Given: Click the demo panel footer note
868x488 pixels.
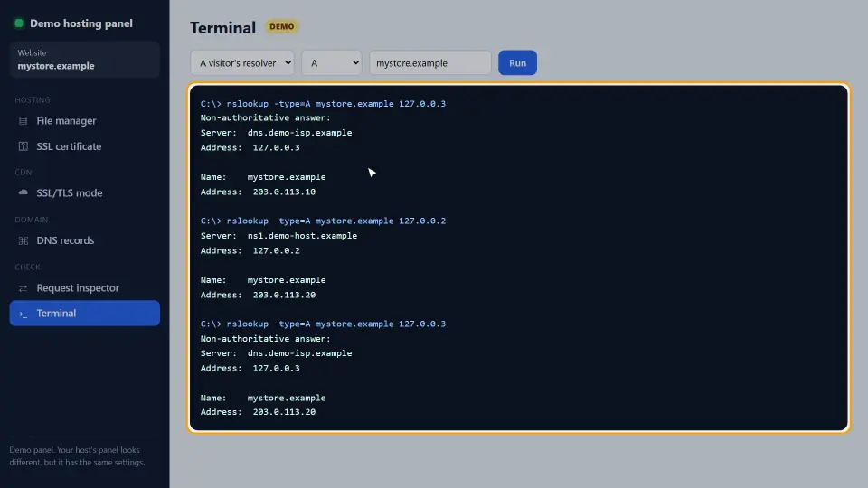Looking at the screenshot, I should (x=77, y=455).
